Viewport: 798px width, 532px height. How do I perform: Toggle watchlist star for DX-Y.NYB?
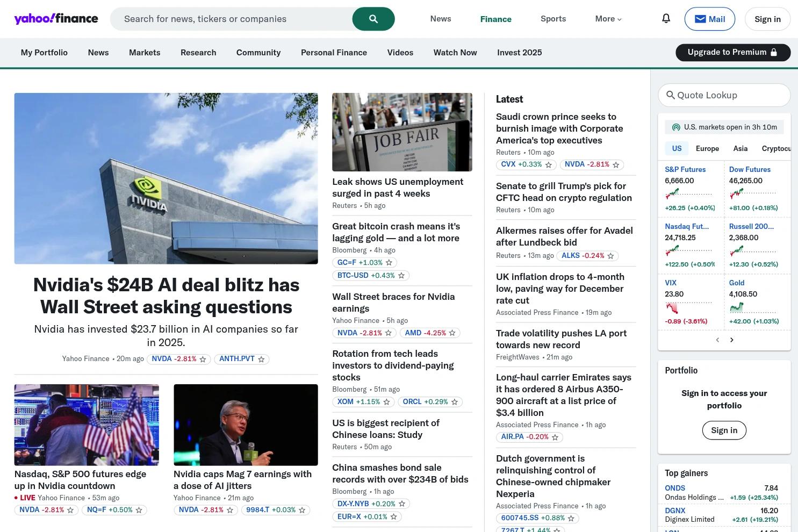point(402,504)
